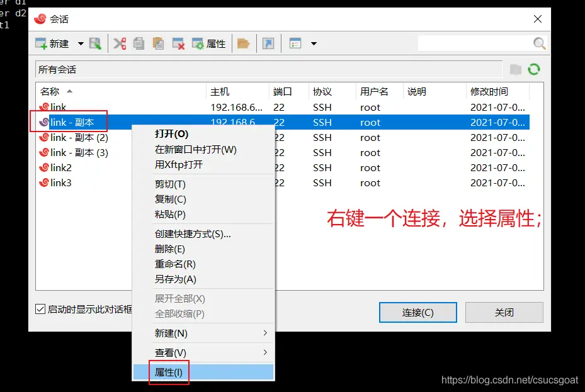The image size is (585, 392).
Task: Toggle 启动时显示此对话框 checkbox
Action: coord(40,309)
